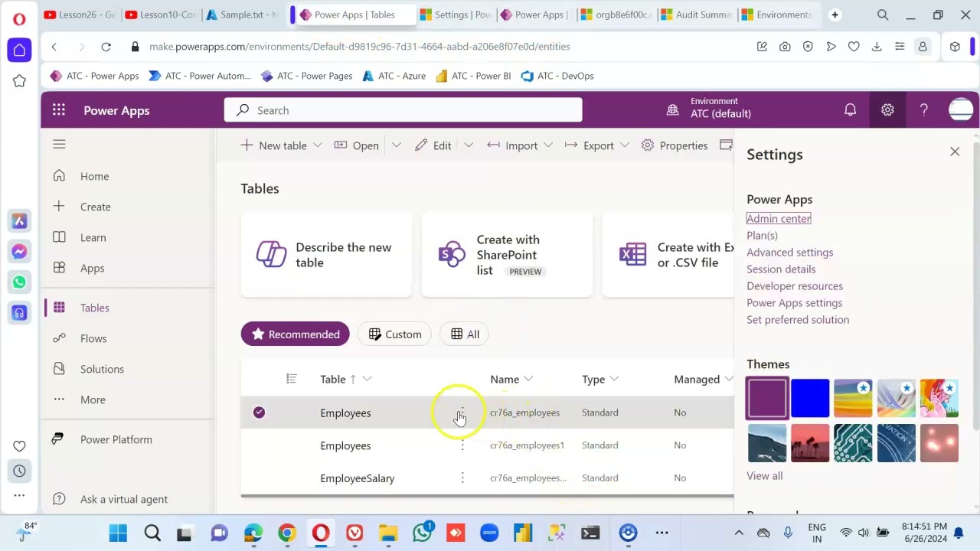Select the Recommended filter pill
Viewport: 980px width, 551px height.
(x=296, y=334)
